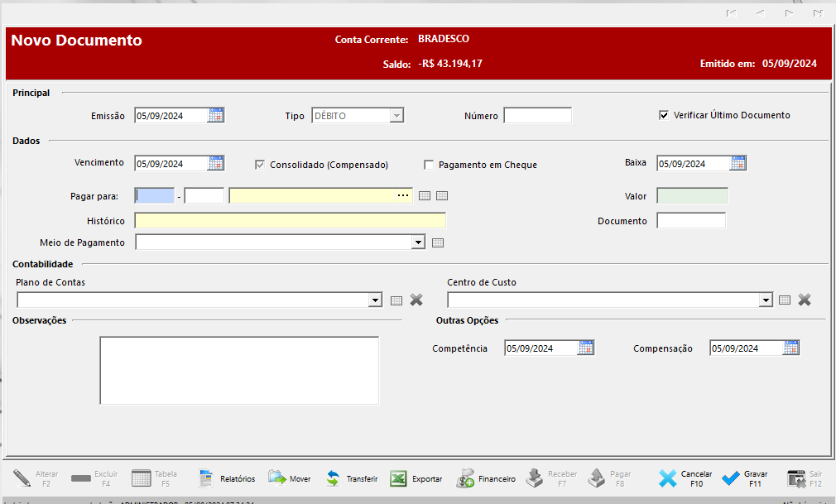Click Receber F7 toolbar button
Viewport: 836px width, 504px height.
click(x=551, y=478)
